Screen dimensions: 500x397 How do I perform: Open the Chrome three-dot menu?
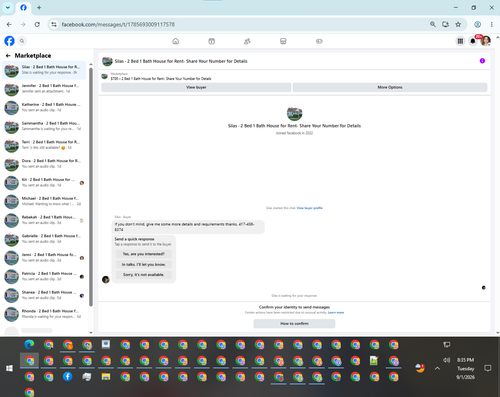pos(491,24)
